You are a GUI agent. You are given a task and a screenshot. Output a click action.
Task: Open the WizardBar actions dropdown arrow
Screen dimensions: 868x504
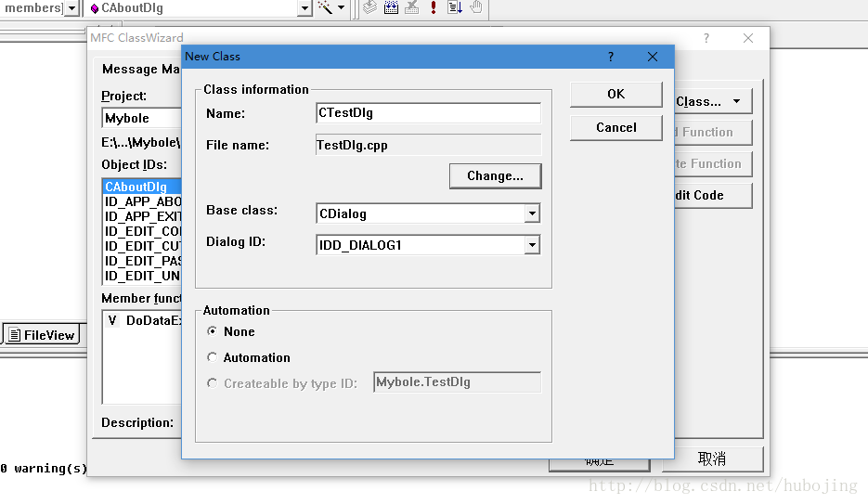[x=341, y=8]
